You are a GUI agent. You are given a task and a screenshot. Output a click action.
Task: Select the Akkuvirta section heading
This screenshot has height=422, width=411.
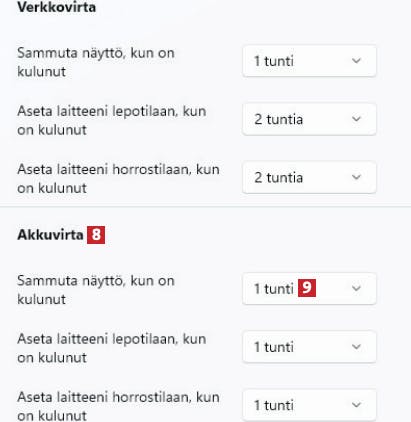tap(50, 235)
